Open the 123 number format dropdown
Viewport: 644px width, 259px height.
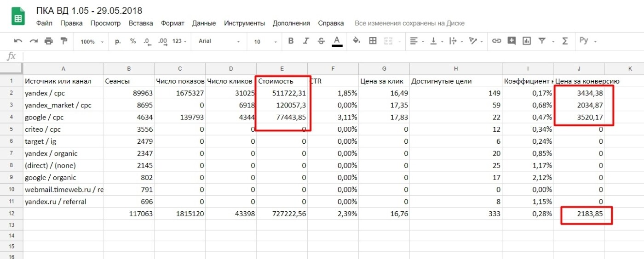tap(179, 41)
